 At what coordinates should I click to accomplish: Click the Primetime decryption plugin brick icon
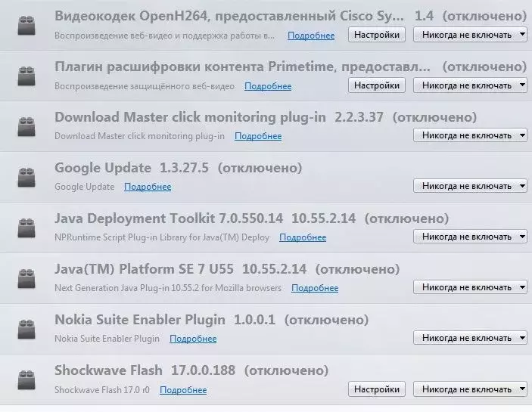pos(26,76)
